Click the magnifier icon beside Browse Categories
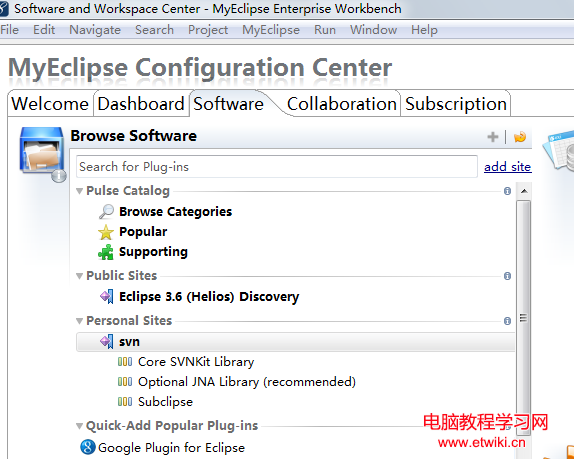Screen dimensions: 574x459 pyautogui.click(x=106, y=212)
